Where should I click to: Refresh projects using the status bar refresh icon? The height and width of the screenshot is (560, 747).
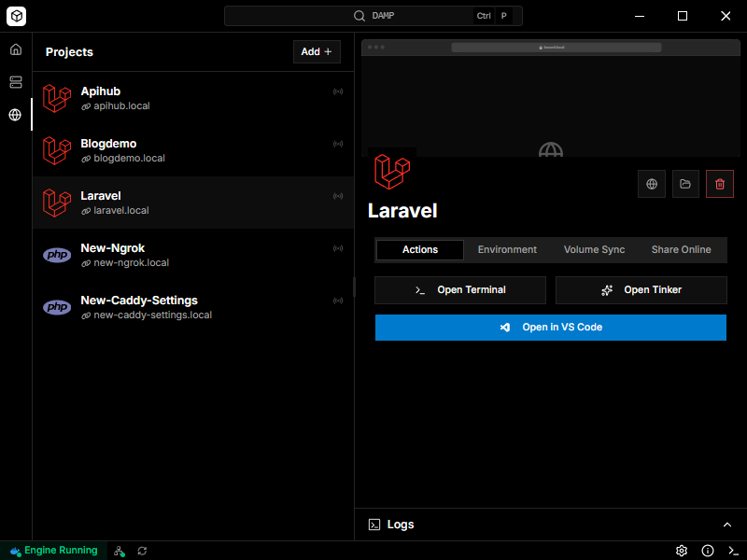[x=141, y=551]
